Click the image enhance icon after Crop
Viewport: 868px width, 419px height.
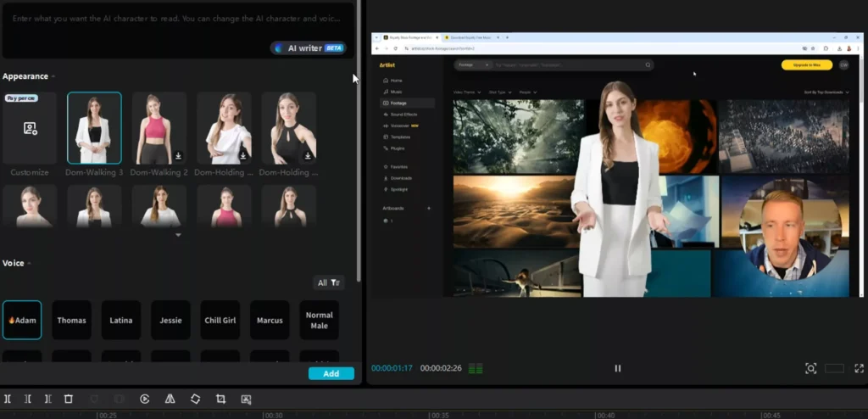click(247, 399)
